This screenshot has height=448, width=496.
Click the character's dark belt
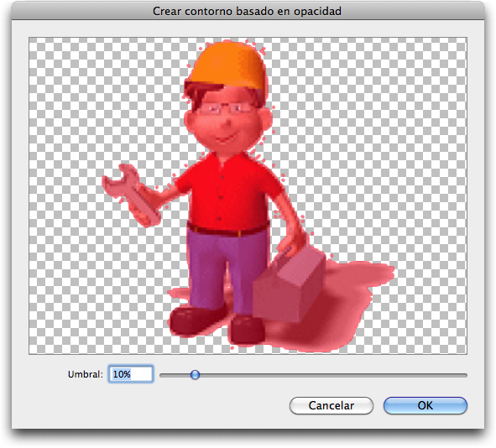tap(227, 229)
